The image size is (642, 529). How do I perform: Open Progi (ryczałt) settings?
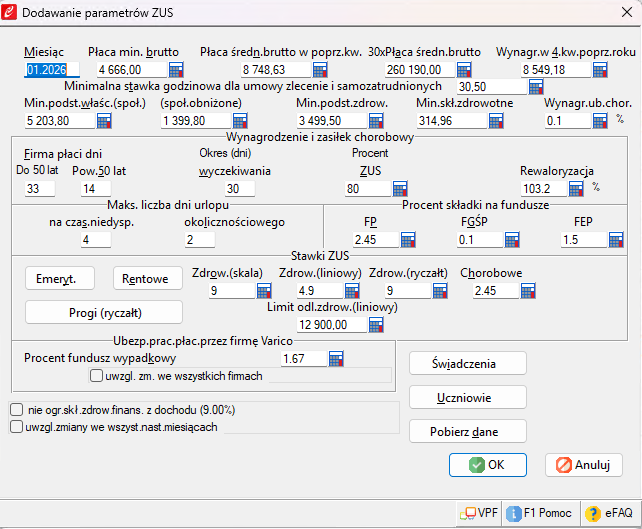point(104,313)
